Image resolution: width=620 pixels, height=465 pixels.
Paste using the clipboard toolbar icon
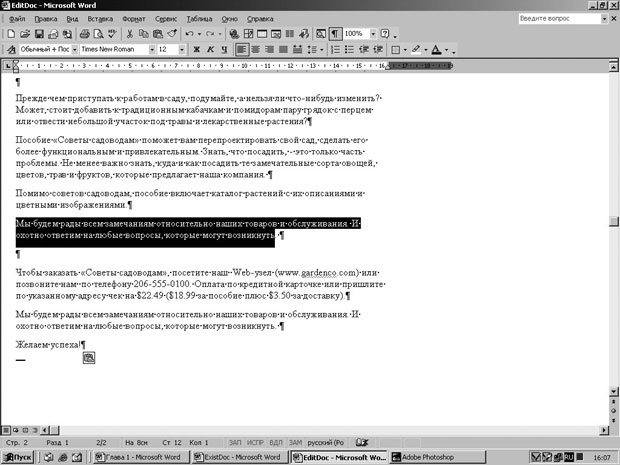pos(158,34)
